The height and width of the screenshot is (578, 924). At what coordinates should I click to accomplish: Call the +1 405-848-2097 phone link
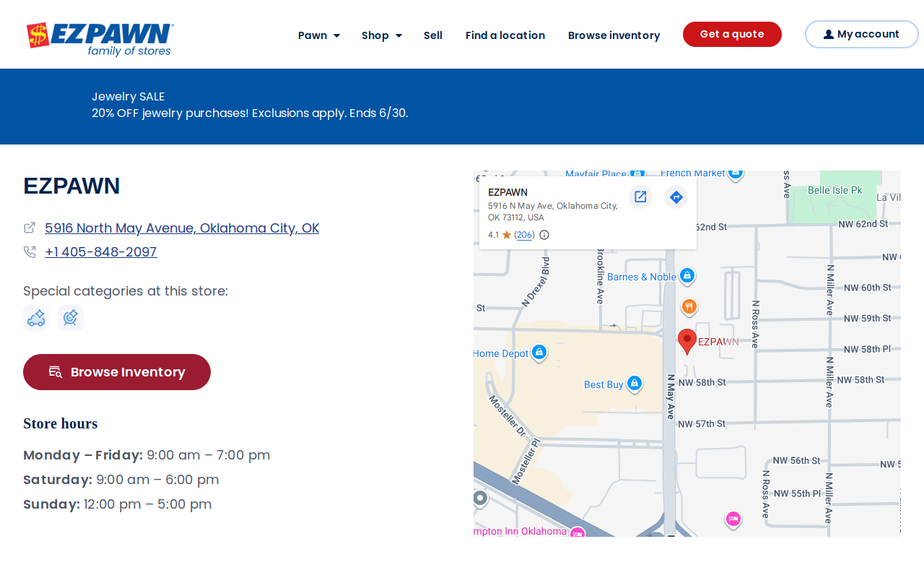pos(101,252)
